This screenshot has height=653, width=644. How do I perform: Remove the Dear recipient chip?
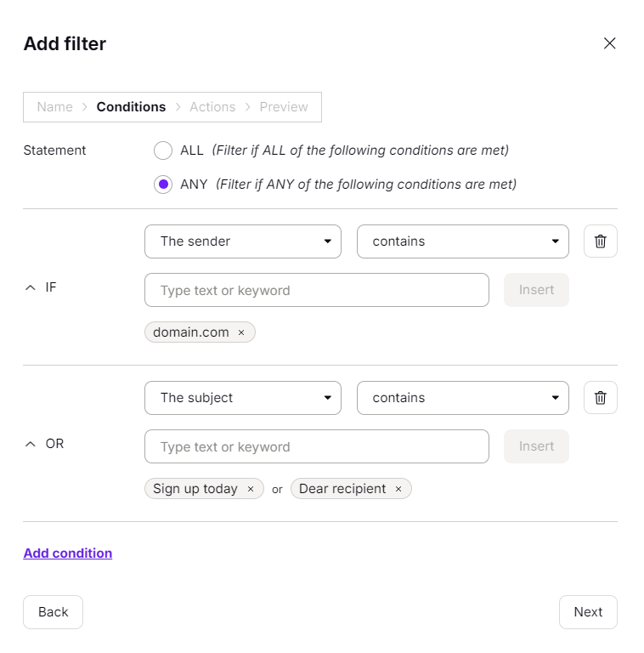(398, 489)
